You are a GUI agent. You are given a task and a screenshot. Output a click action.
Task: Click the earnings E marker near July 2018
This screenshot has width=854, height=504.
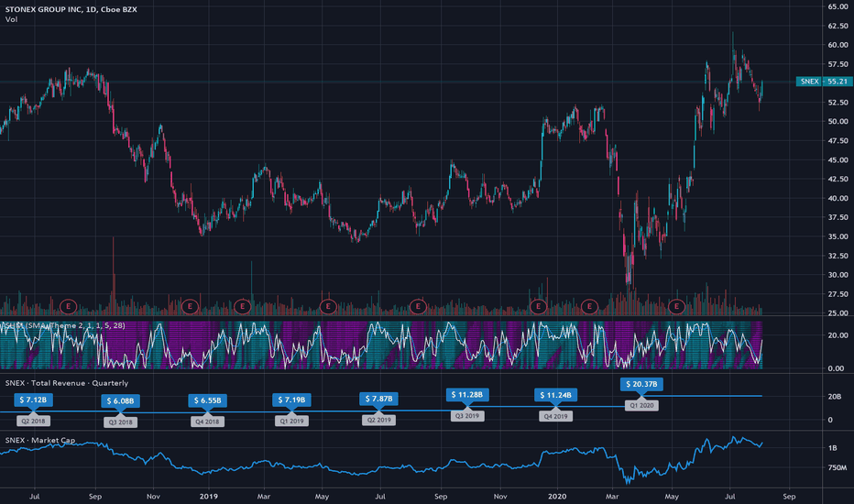point(68,307)
